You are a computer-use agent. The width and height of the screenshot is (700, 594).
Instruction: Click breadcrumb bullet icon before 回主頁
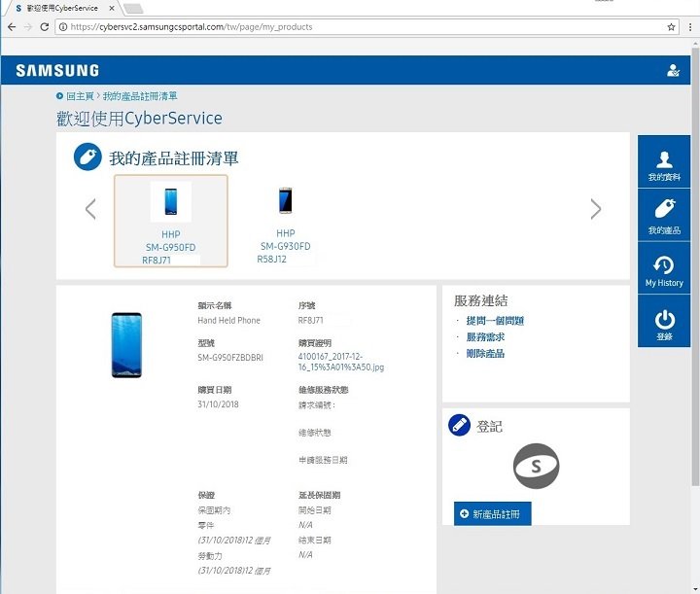point(60,96)
